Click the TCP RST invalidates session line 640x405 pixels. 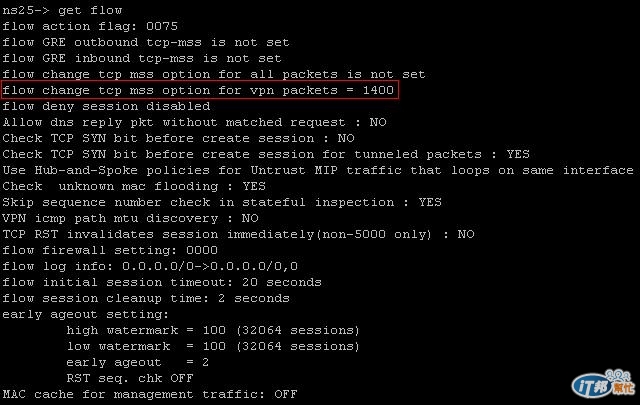pos(238,234)
